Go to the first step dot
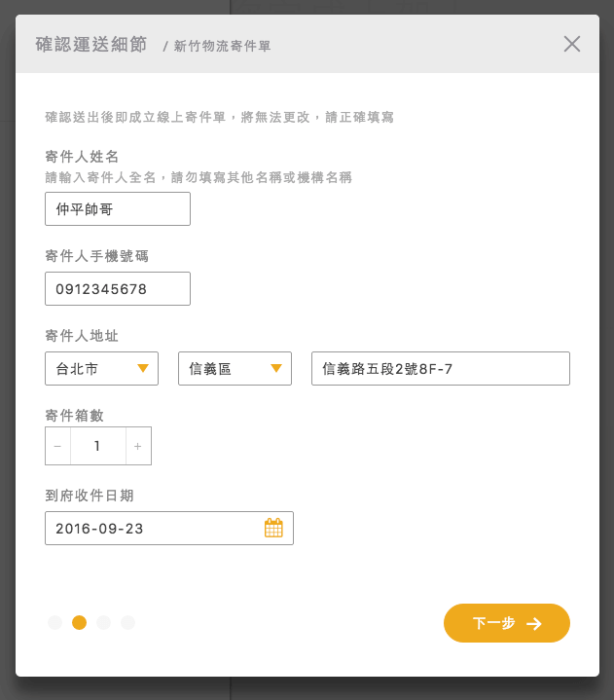Image resolution: width=614 pixels, height=700 pixels. (54, 622)
